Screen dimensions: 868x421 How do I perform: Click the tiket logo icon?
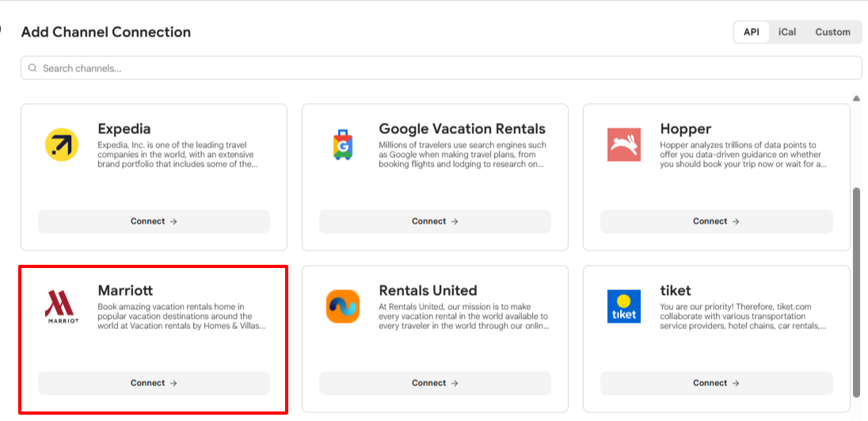(x=624, y=306)
